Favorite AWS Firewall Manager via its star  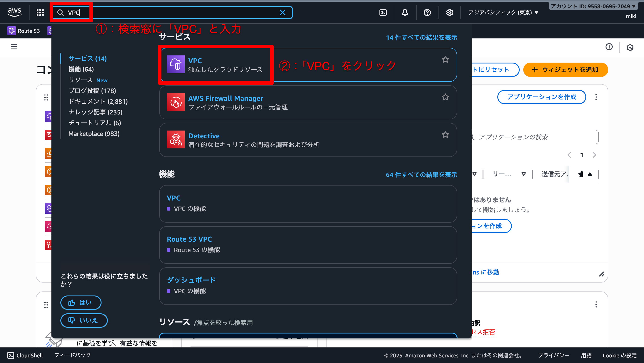[x=445, y=97]
